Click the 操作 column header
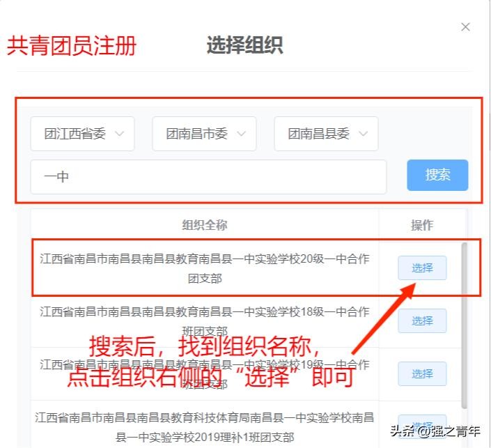 coord(422,225)
